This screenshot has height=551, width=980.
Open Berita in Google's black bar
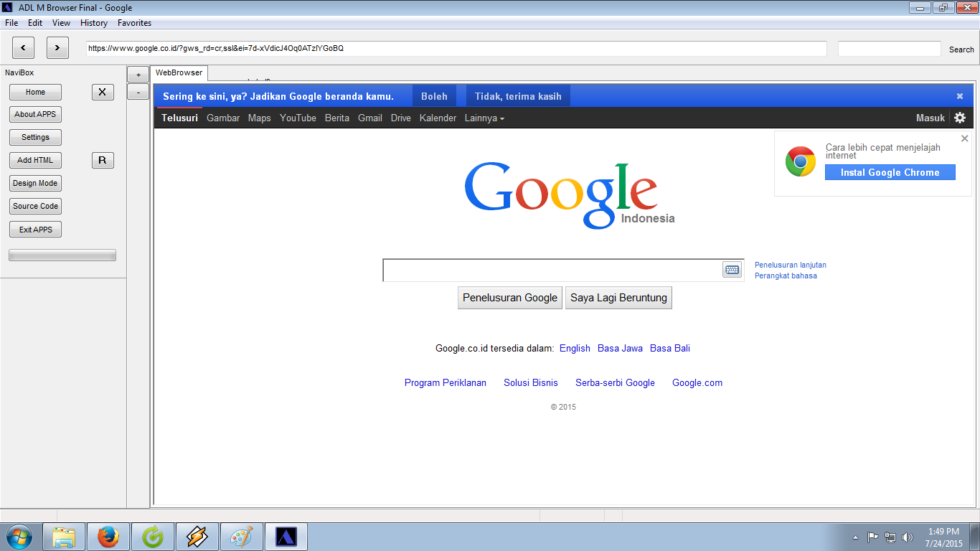pos(337,118)
